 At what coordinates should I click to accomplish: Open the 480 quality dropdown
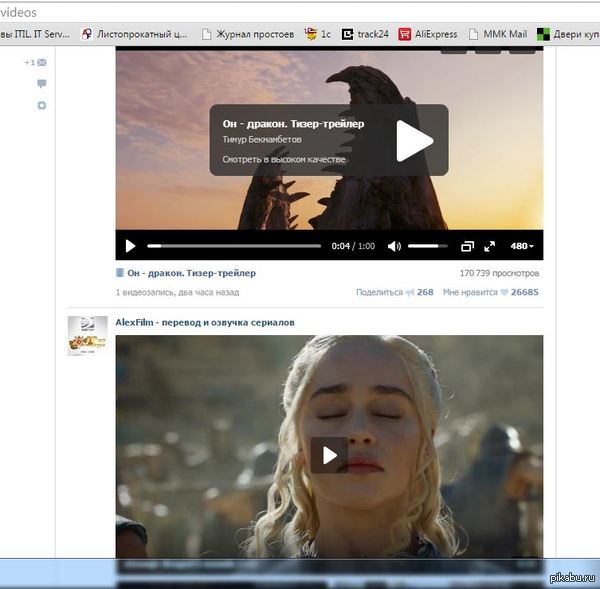tap(522, 246)
